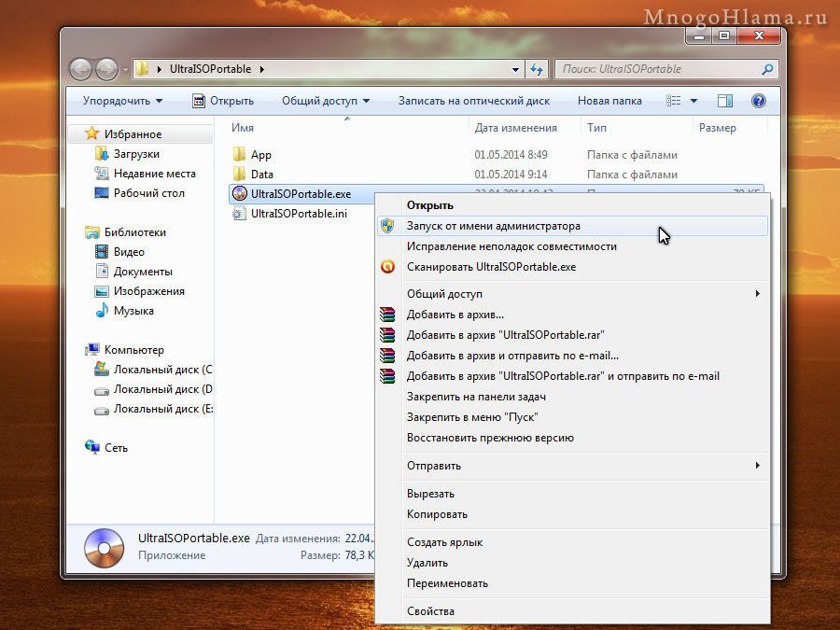840x630 pixels.
Task: Select the App folder icon
Action: (x=239, y=155)
